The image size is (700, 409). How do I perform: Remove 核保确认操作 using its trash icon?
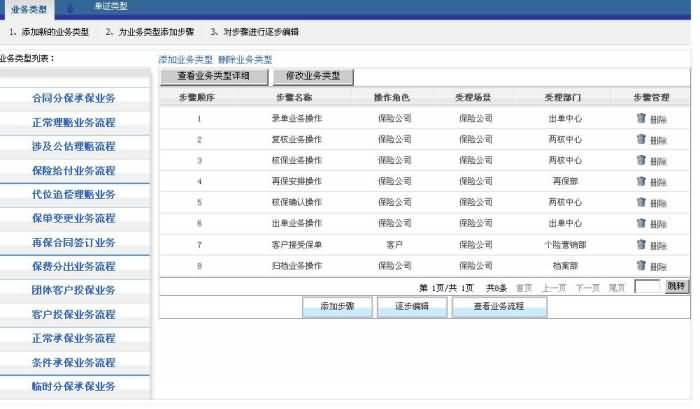click(x=641, y=202)
